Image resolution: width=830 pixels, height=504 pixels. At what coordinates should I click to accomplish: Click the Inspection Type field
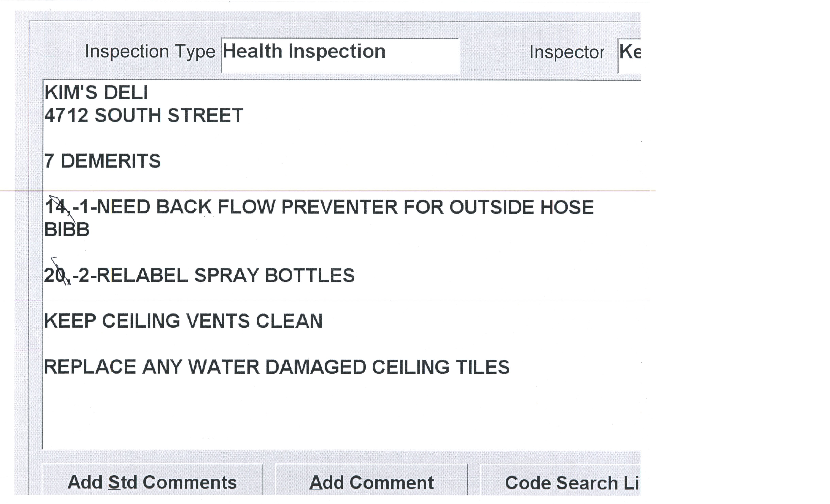click(340, 55)
